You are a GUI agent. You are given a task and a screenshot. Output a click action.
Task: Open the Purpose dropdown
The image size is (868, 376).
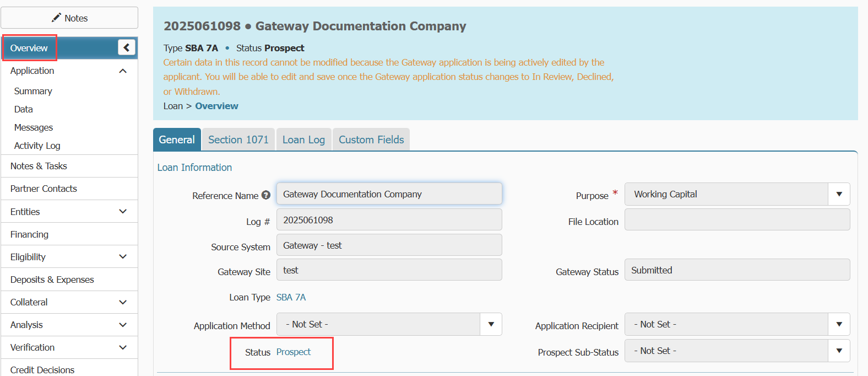[839, 194]
